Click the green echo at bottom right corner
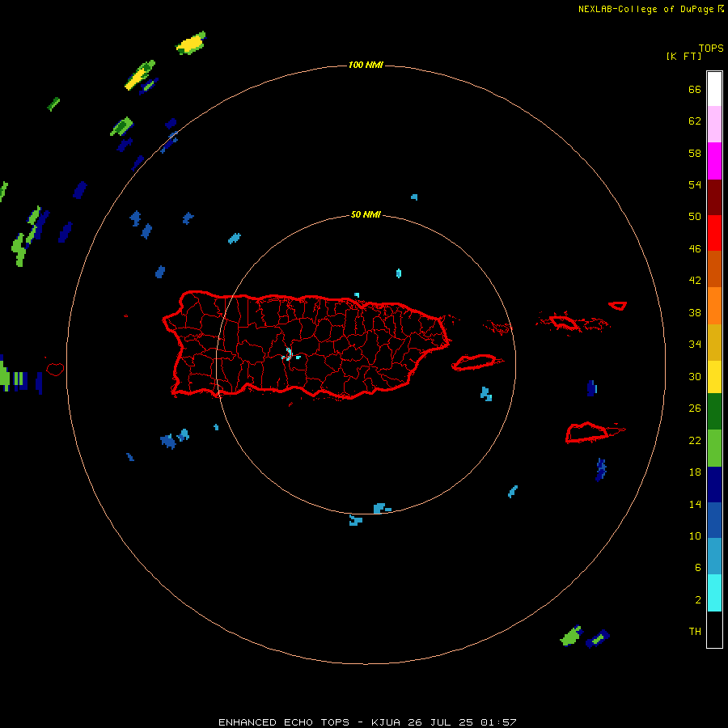 571,636
